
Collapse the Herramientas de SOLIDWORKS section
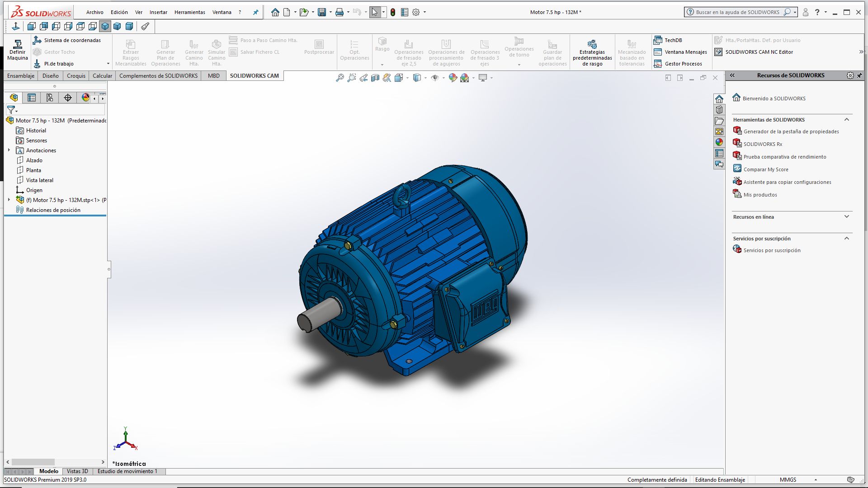847,120
